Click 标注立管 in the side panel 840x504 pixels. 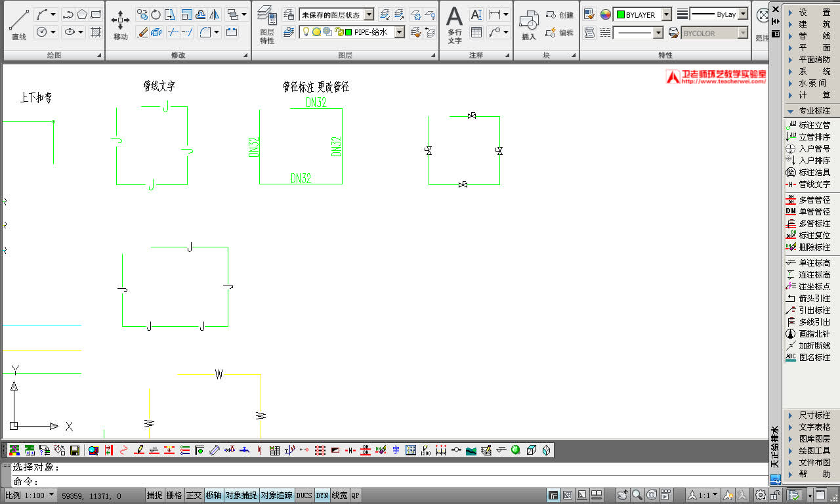click(x=814, y=125)
